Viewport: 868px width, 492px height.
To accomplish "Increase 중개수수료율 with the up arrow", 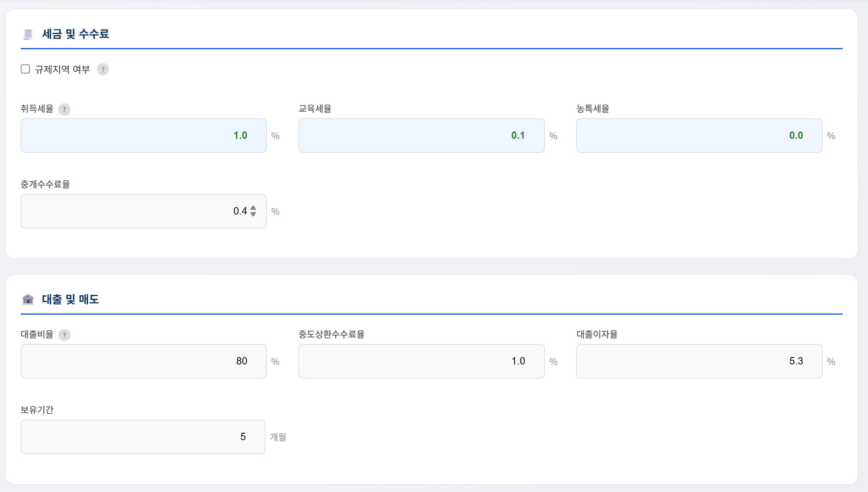I will (253, 208).
